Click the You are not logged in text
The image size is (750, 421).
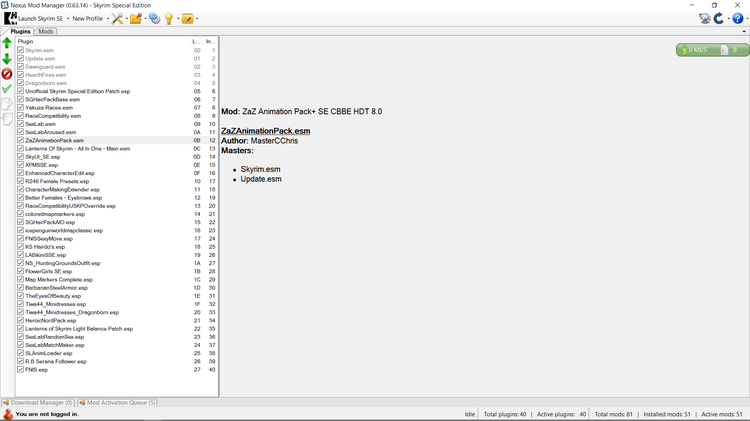[47, 414]
